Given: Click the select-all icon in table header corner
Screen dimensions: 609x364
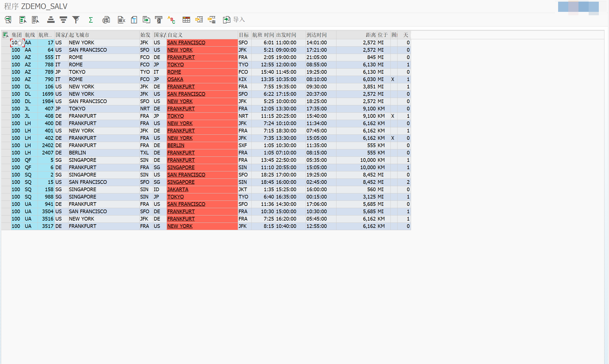Looking at the screenshot, I should (6, 35).
